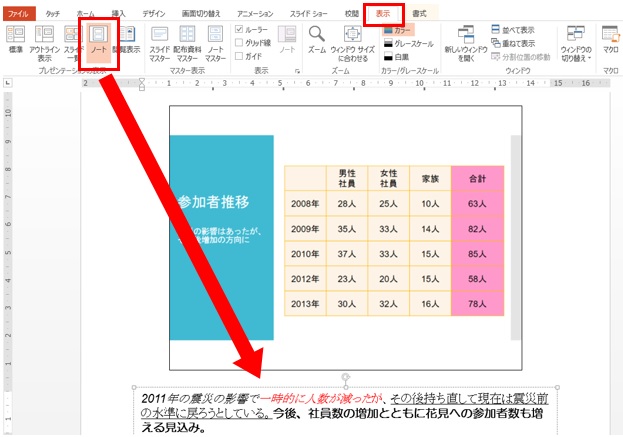623x437 pixels.
Task: Open the マクロ dropdown
Action: click(x=610, y=44)
